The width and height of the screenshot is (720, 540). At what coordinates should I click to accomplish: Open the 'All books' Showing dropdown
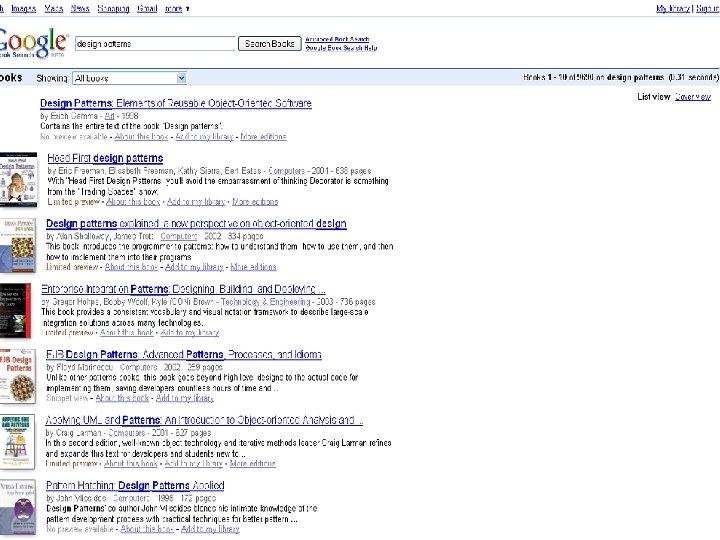point(129,78)
